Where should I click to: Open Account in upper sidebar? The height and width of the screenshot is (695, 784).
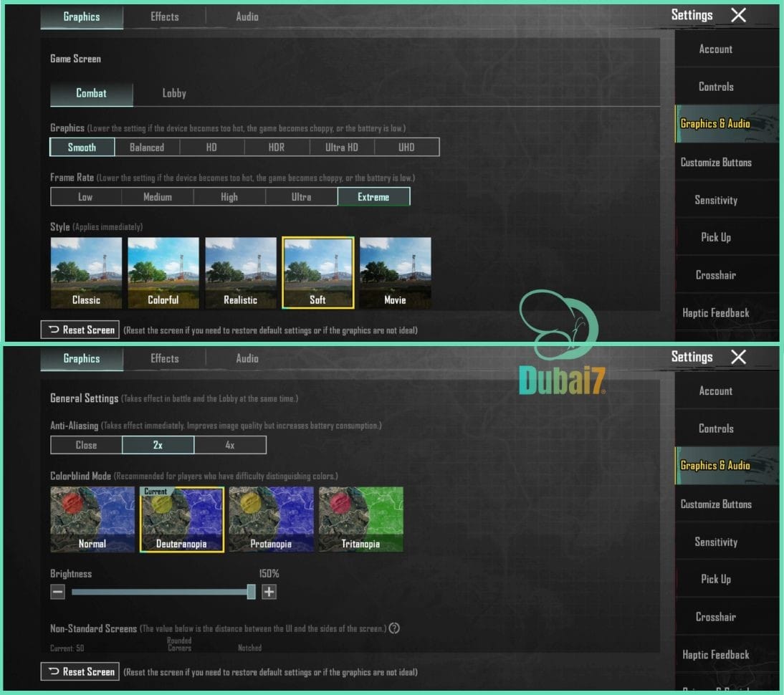point(727,49)
